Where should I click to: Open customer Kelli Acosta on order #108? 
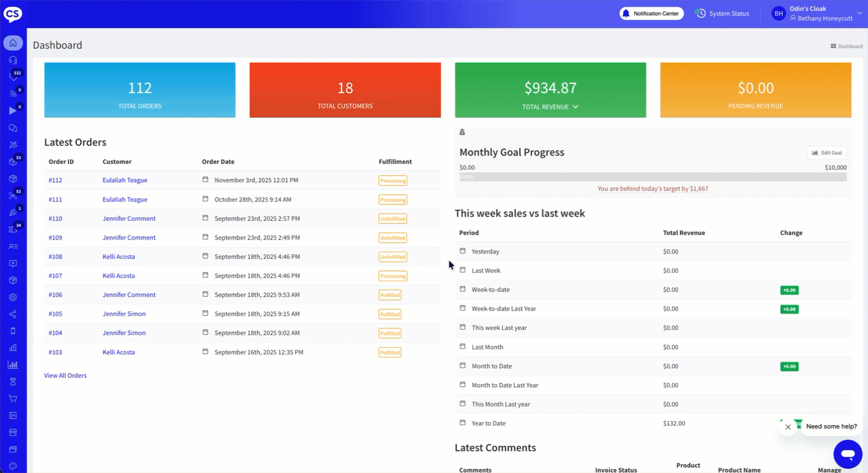[x=118, y=256]
